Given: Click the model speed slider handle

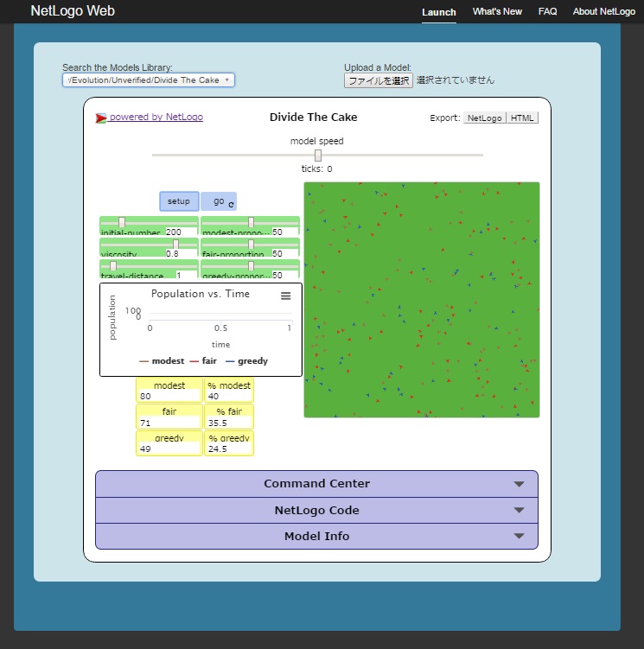Looking at the screenshot, I should (318, 155).
